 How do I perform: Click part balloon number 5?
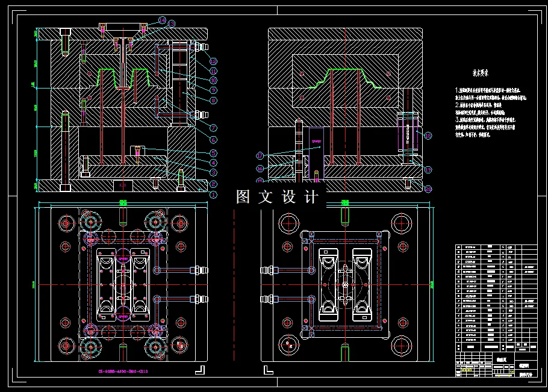(213, 153)
